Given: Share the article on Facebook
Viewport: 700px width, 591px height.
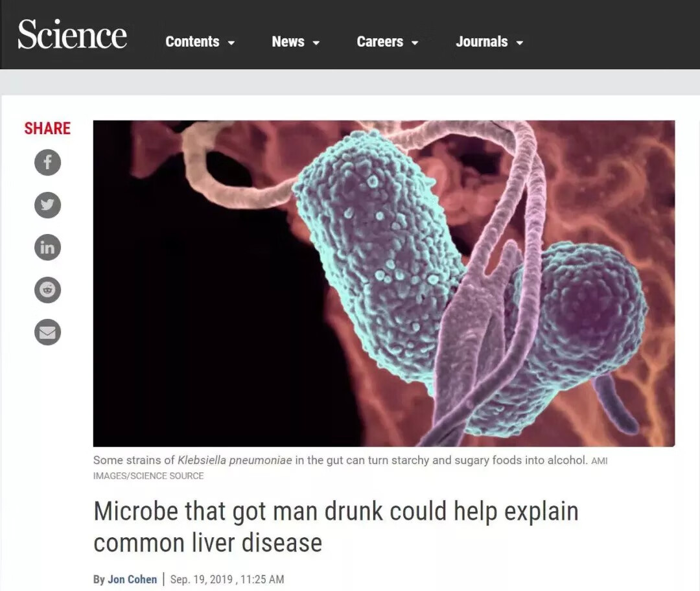Looking at the screenshot, I should [47, 162].
